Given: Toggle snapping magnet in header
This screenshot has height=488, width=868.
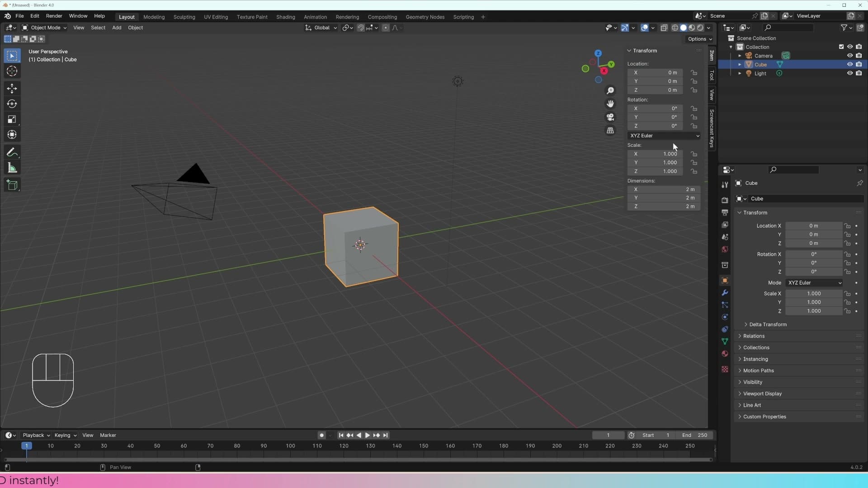Looking at the screenshot, I should tap(360, 28).
